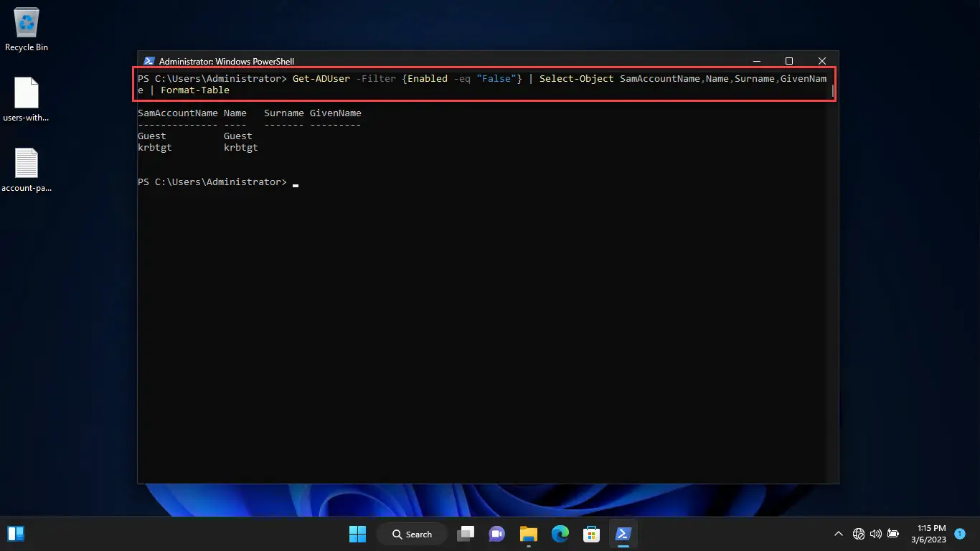
Task: Select the account-pa... text file on desktop
Action: click(27, 171)
